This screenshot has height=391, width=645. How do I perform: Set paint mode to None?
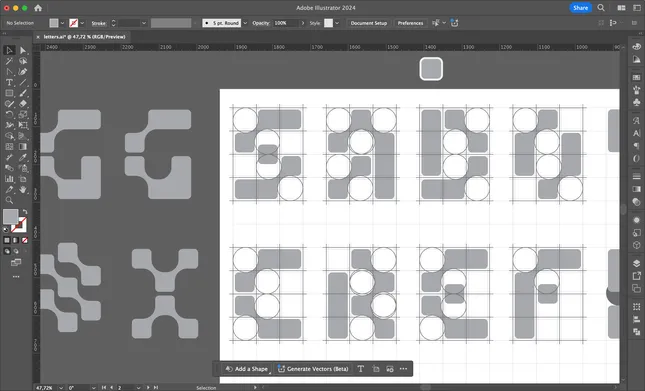pyautogui.click(x=25, y=240)
